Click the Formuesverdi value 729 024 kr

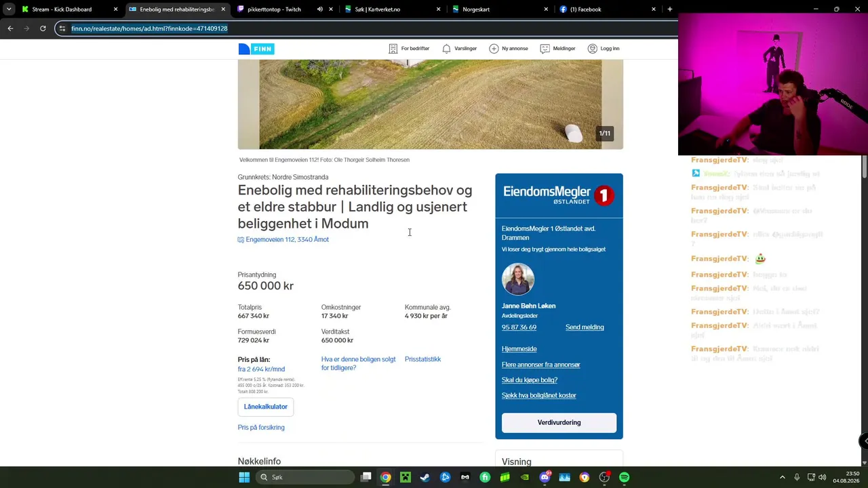(x=254, y=340)
